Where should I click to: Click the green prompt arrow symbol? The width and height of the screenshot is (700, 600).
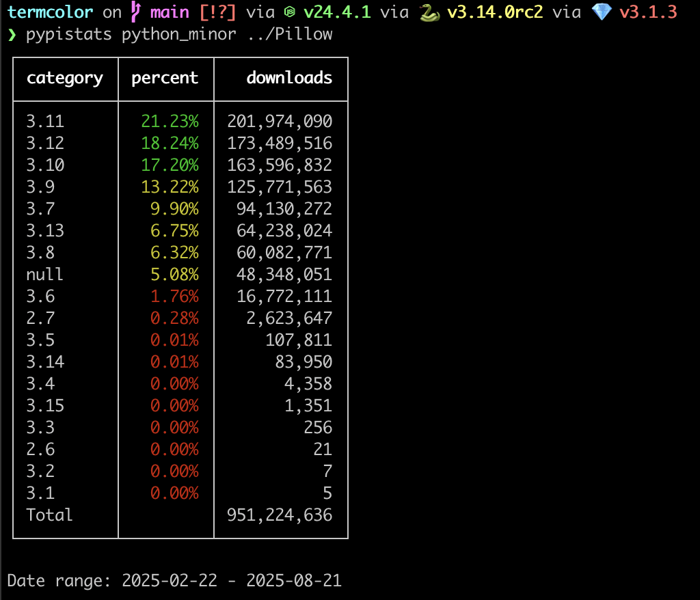coord(12,34)
